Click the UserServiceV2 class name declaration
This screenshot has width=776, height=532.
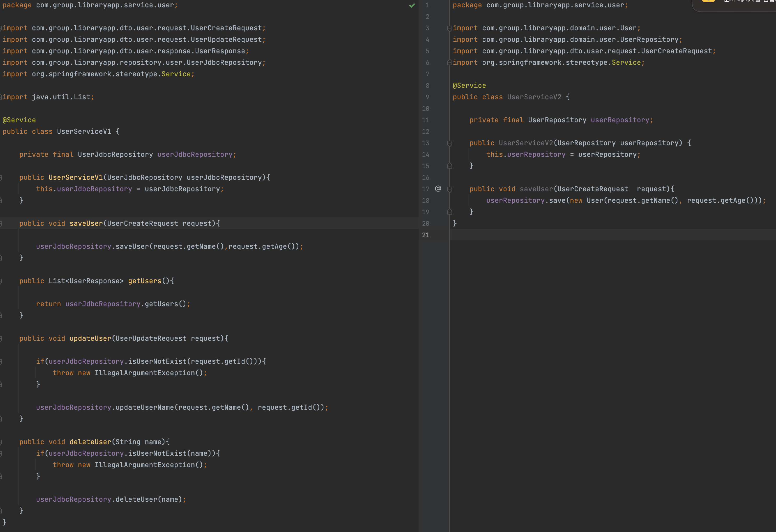534,97
